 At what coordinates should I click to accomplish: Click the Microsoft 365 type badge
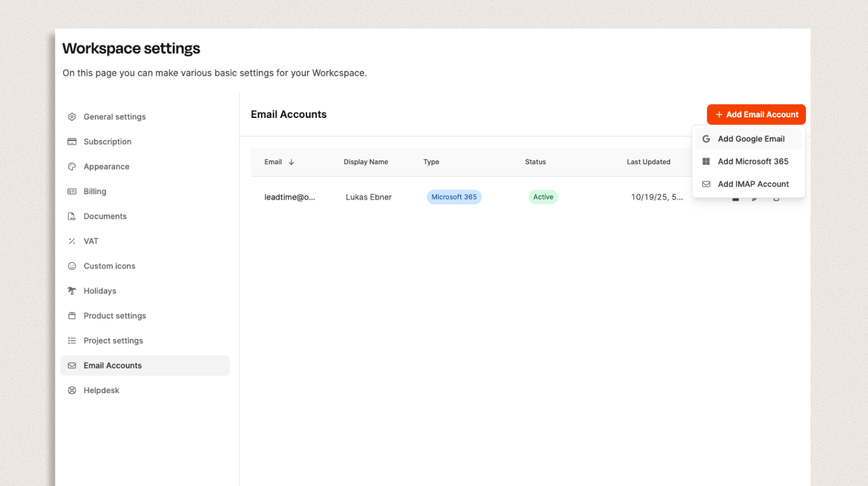[454, 197]
